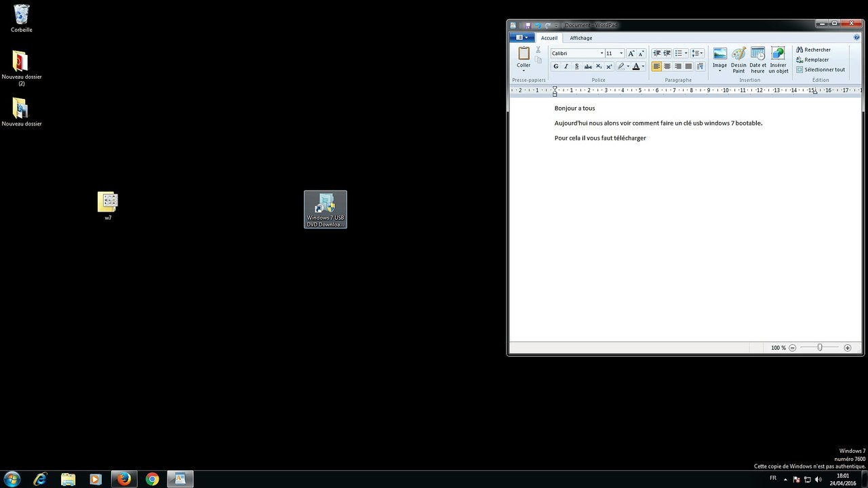Screen dimensions: 868x488
Task: Select align text right
Action: (x=677, y=66)
